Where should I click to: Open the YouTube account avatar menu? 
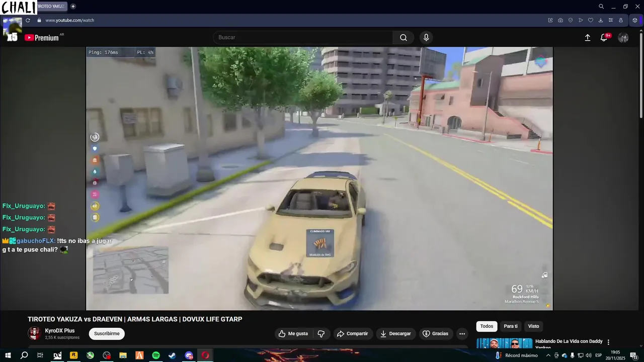coord(623,38)
